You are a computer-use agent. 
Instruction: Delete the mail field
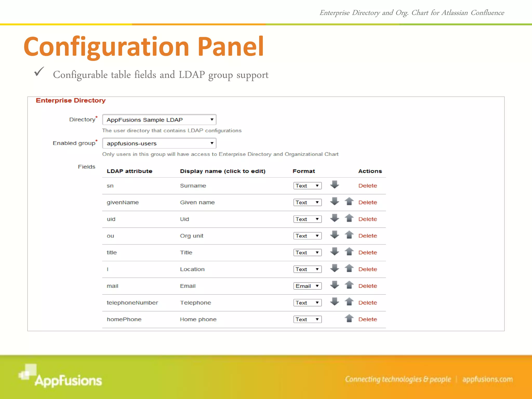[x=368, y=286]
